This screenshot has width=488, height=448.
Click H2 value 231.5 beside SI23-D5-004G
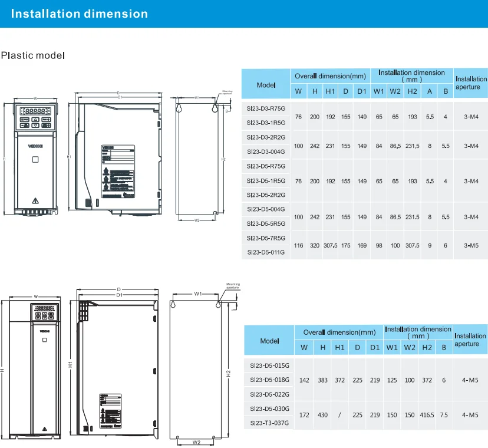tap(413, 217)
